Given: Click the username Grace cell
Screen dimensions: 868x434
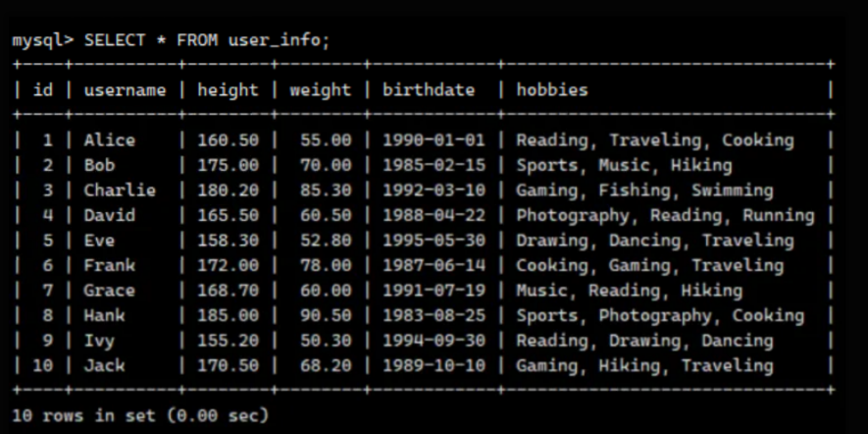Looking at the screenshot, I should pyautogui.click(x=109, y=291).
